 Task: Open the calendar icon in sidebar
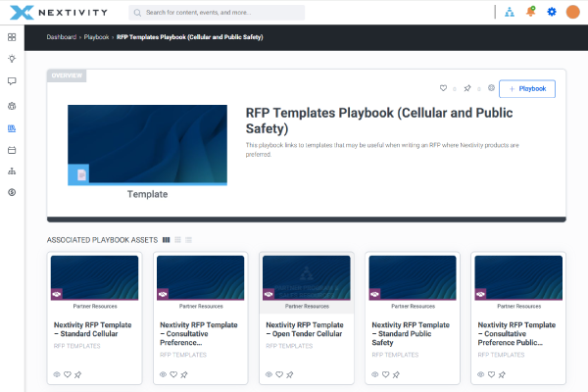click(12, 150)
